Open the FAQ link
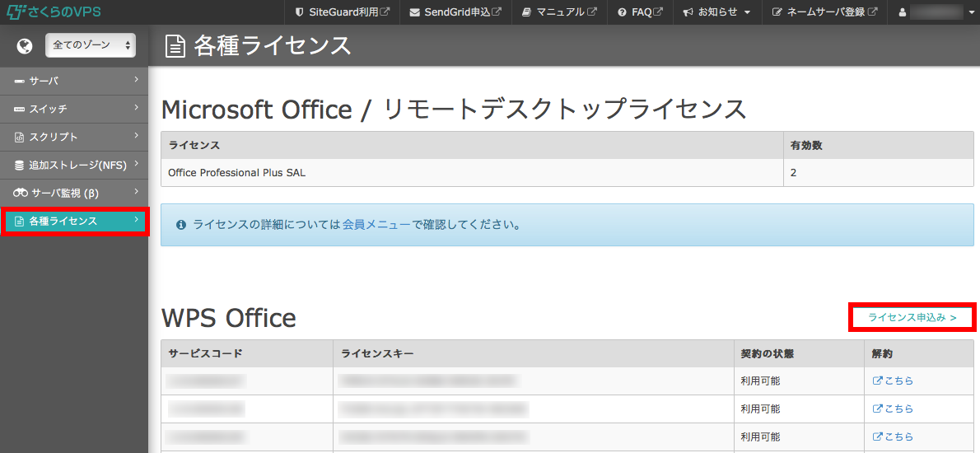 640,12
